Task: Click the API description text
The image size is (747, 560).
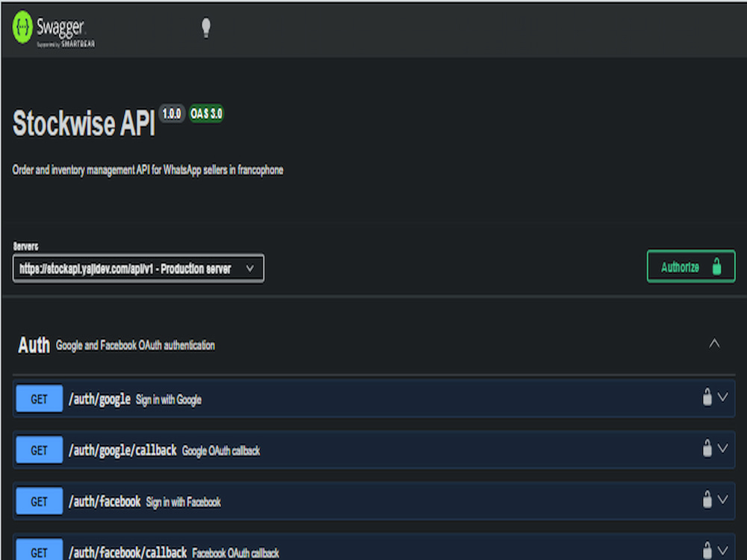Action: point(148,170)
